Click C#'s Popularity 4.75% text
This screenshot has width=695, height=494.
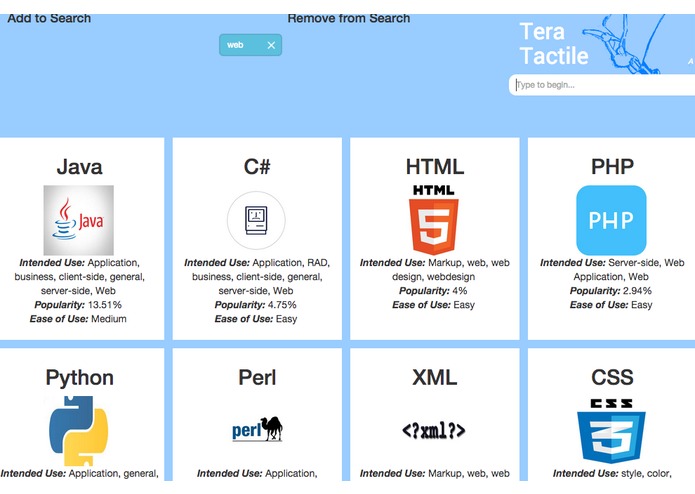click(x=256, y=305)
